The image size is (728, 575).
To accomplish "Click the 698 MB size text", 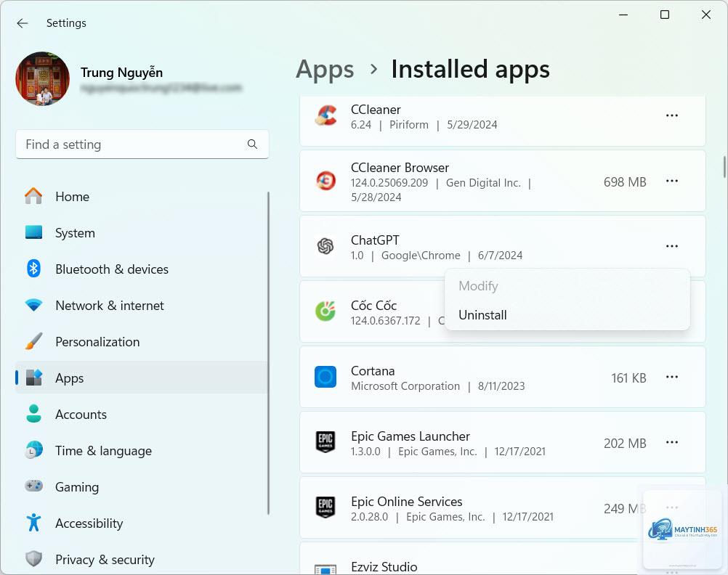I will coord(625,182).
